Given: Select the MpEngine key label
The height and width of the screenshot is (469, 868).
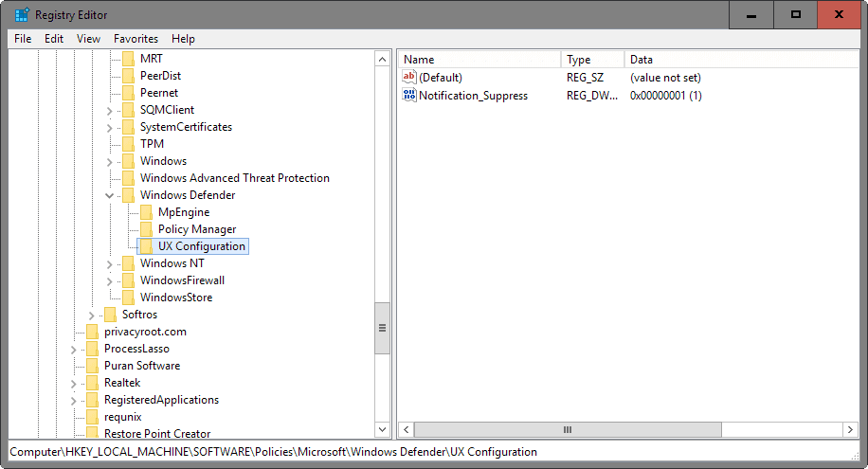Looking at the screenshot, I should (184, 212).
